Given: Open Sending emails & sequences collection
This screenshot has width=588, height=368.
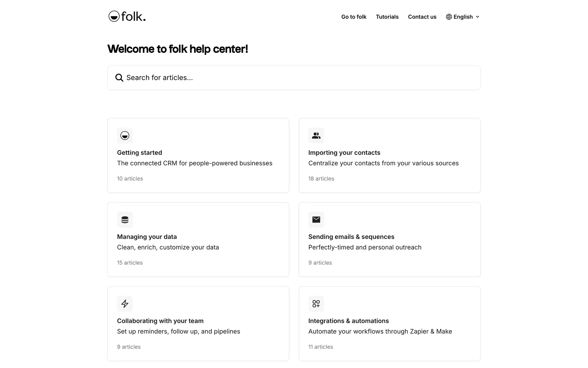Looking at the screenshot, I should coord(351,237).
